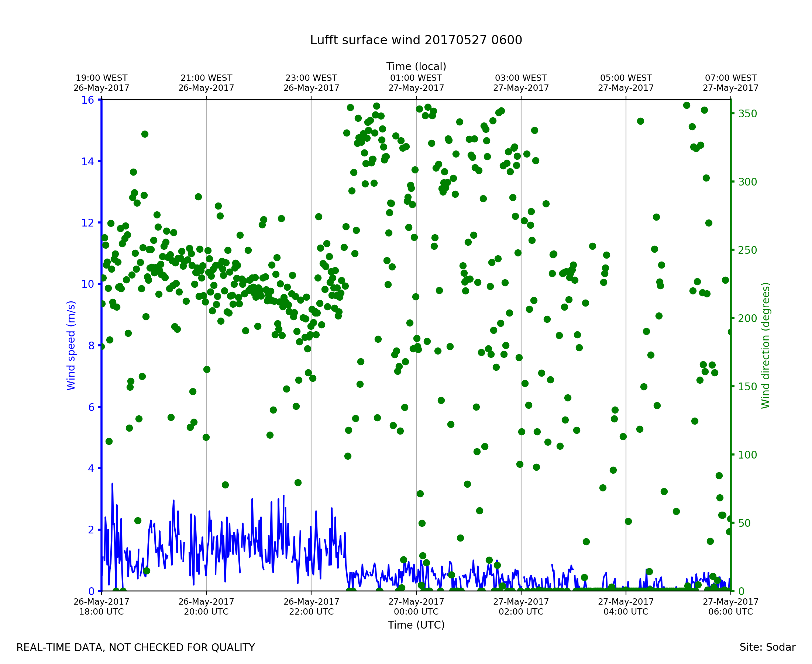The width and height of the screenshot is (812, 664).
Task: Click the 'Wind speed (m/s)' axis label
Action: pyautogui.click(x=71, y=345)
